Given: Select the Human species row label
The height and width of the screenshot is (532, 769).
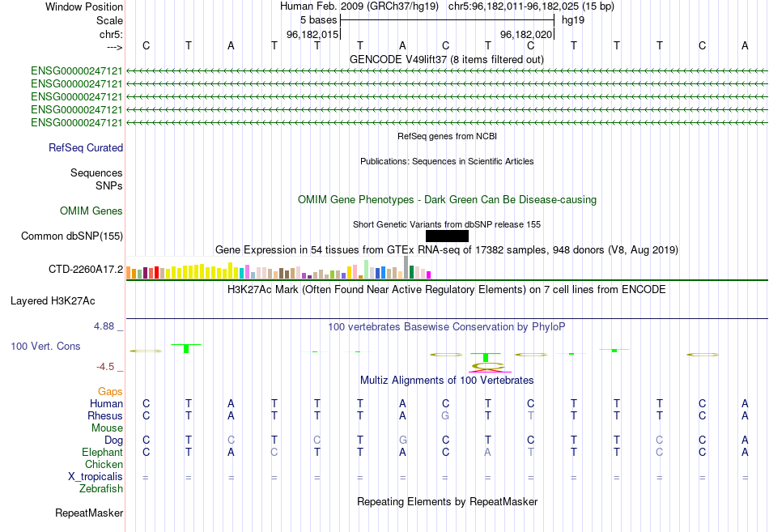Looking at the screenshot, I should coord(106,403).
